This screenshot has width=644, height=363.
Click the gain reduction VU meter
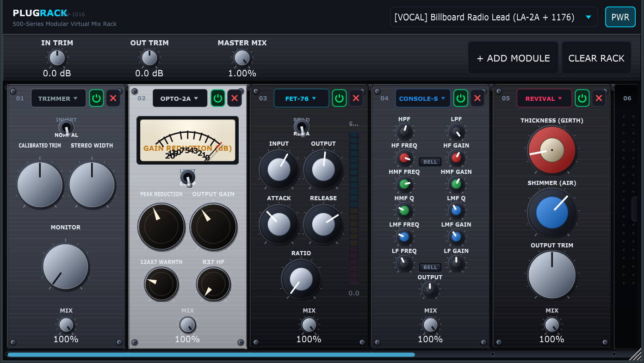[187, 140]
